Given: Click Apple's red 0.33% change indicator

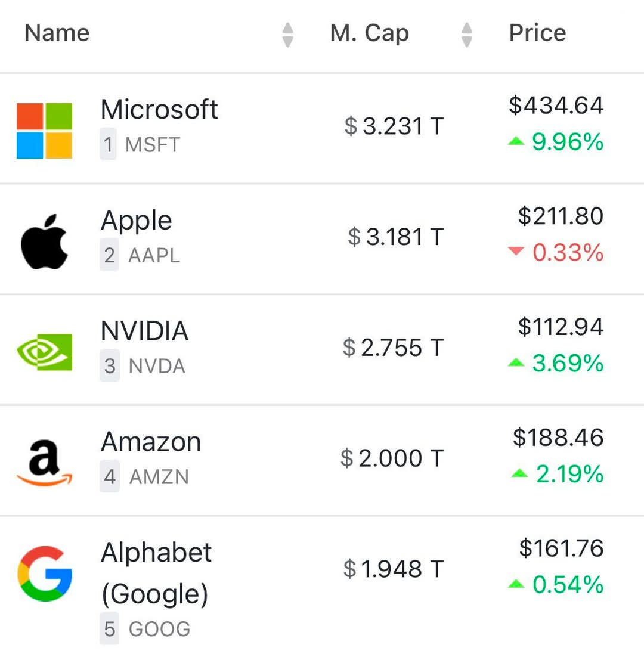Looking at the screenshot, I should [x=556, y=252].
